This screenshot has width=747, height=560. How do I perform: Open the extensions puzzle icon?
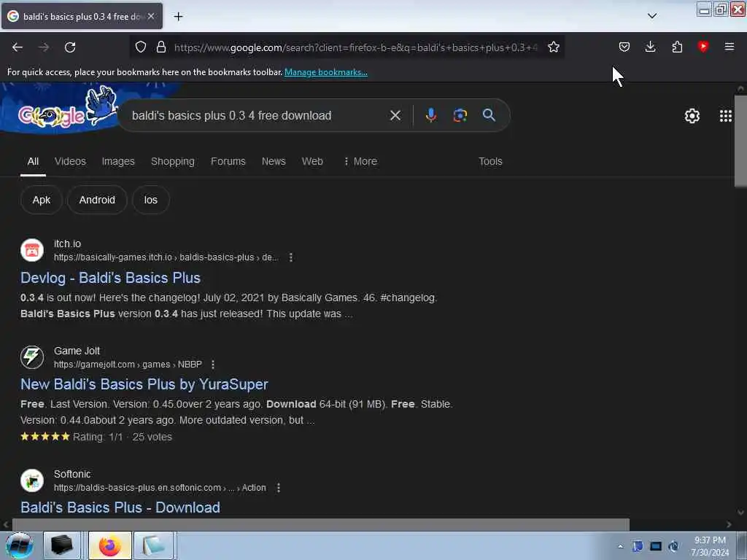coord(677,47)
